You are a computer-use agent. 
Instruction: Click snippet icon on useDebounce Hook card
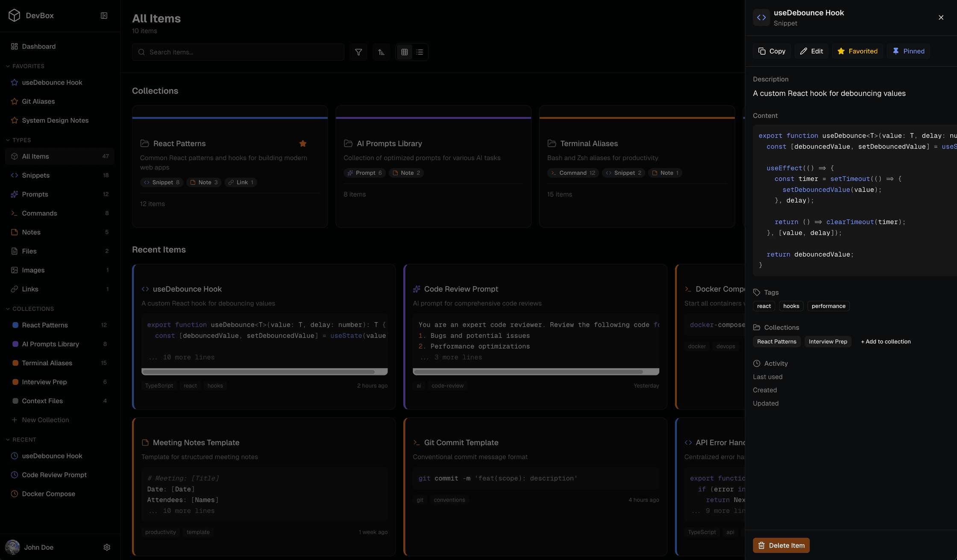point(145,289)
